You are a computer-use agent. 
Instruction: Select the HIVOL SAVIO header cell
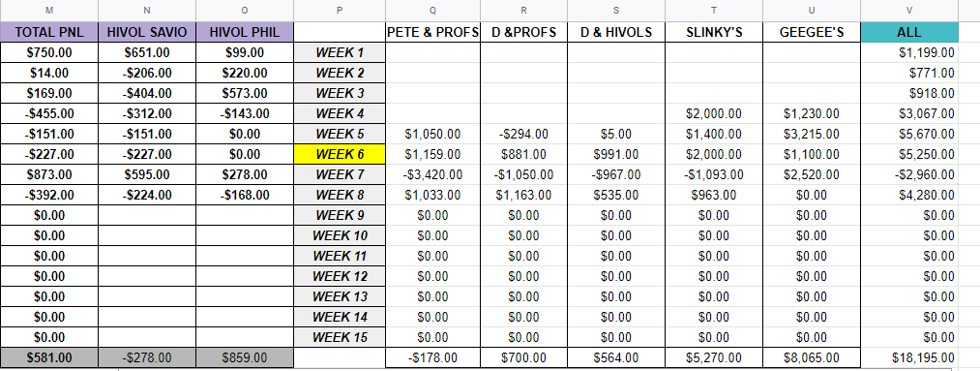147,33
